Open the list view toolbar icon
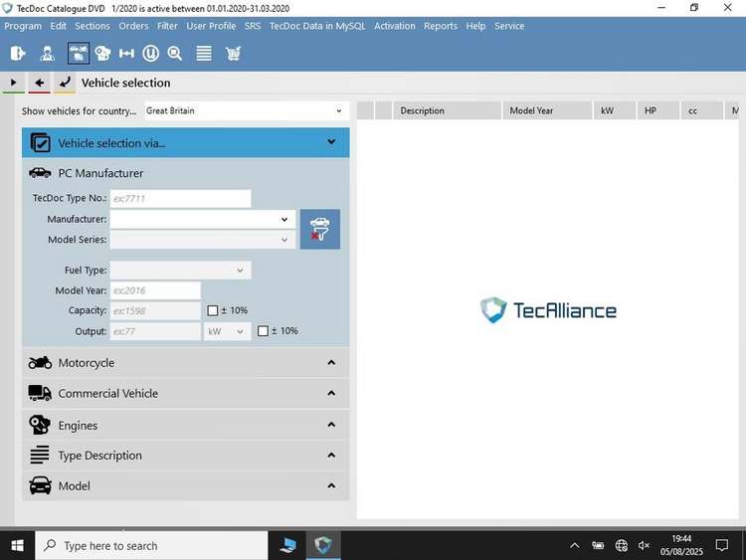This screenshot has height=560, width=746. [x=204, y=54]
